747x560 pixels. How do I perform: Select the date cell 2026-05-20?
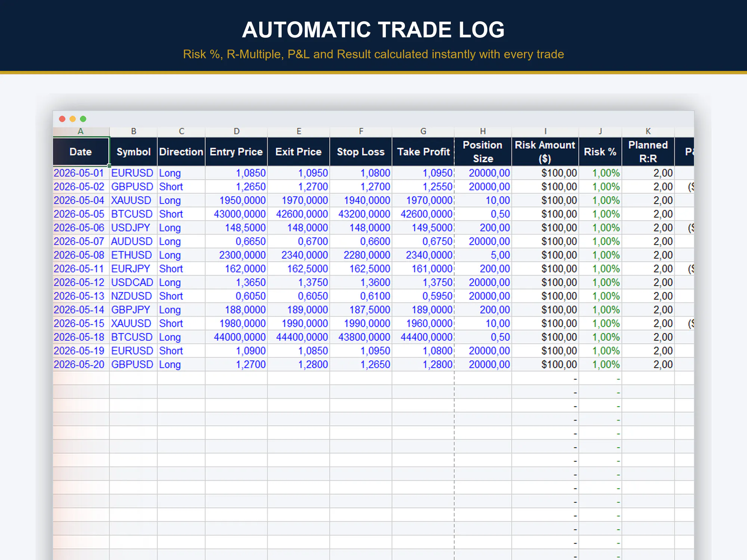pyautogui.click(x=81, y=365)
